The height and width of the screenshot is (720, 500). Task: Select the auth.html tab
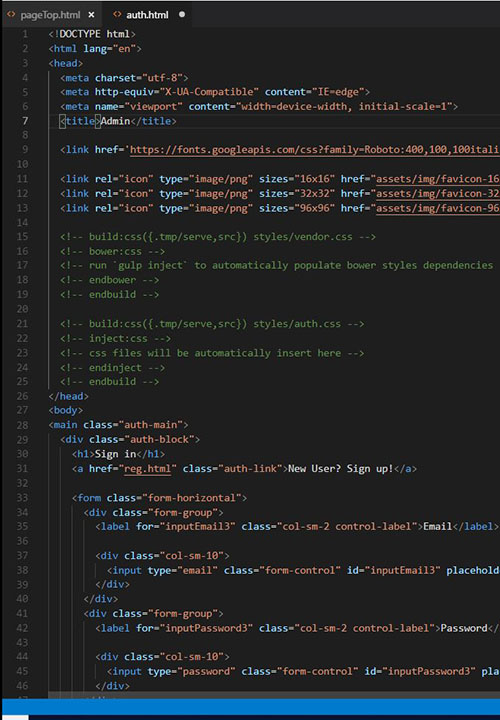point(147,15)
